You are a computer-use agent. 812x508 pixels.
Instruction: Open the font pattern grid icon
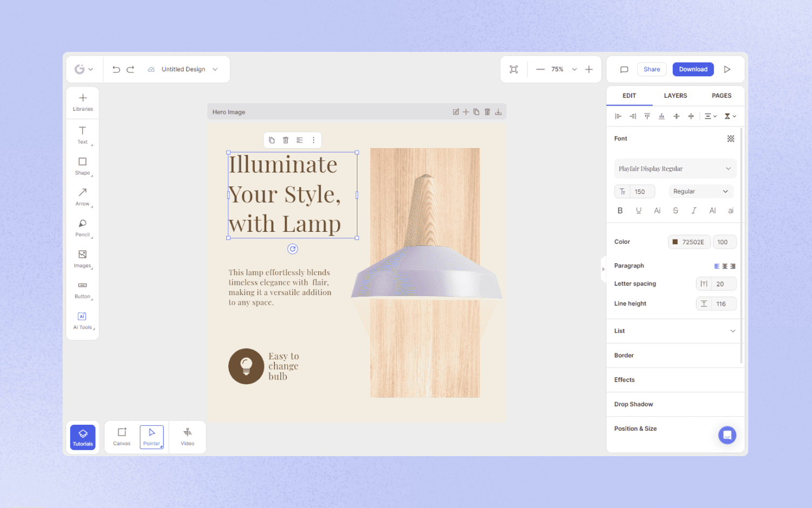click(x=730, y=138)
